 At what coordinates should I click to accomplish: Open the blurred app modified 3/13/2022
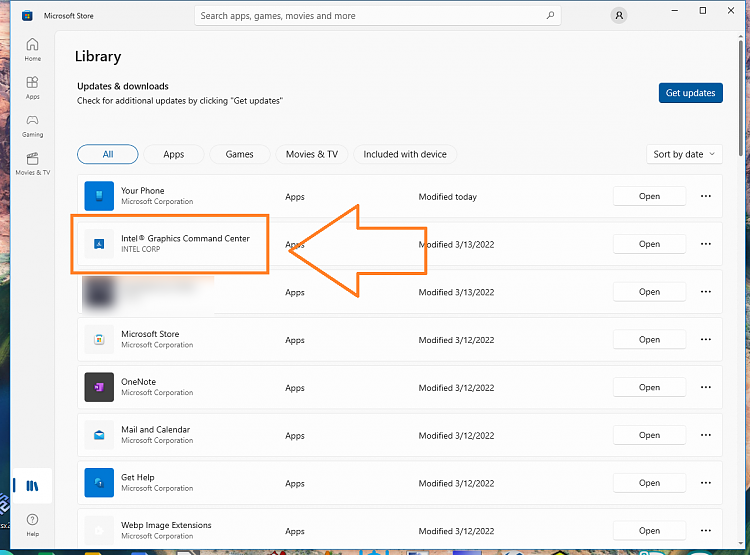tap(649, 292)
